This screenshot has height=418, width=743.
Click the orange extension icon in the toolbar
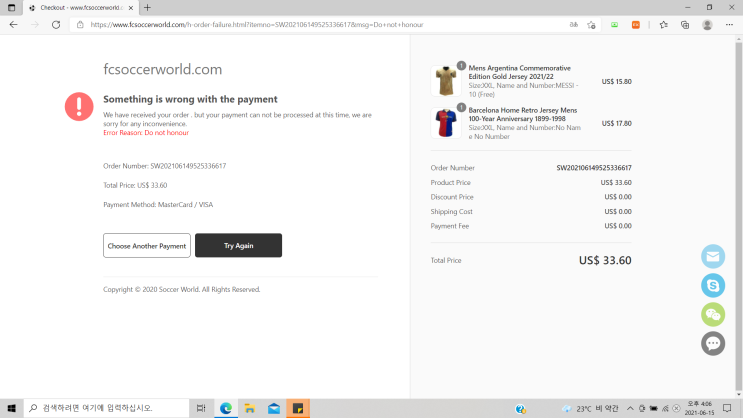[636, 25]
